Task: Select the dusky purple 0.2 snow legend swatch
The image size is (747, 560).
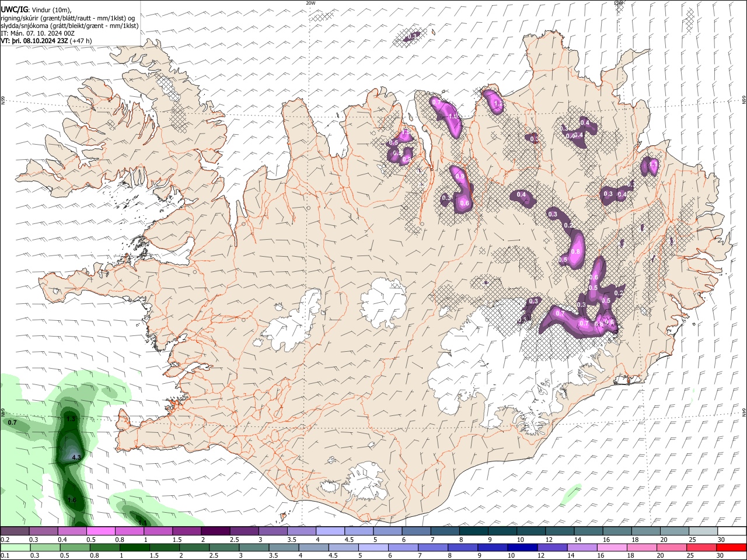Action: [x=15, y=531]
